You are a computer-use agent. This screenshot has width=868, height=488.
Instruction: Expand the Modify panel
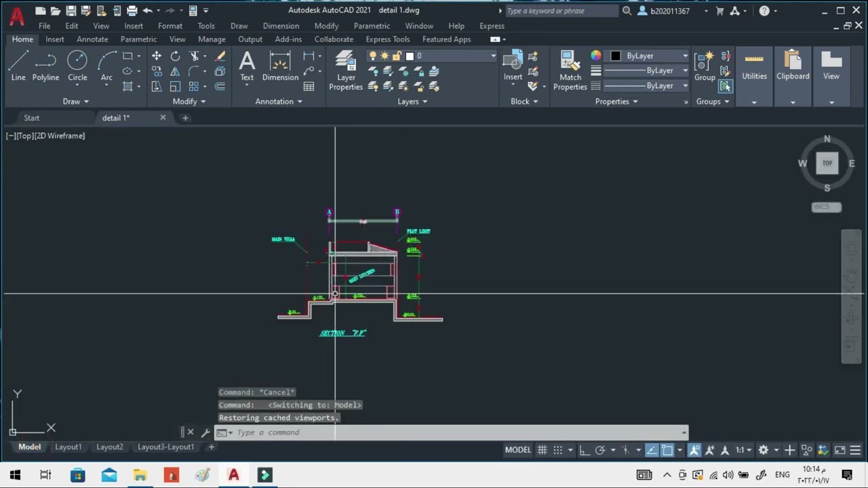189,102
